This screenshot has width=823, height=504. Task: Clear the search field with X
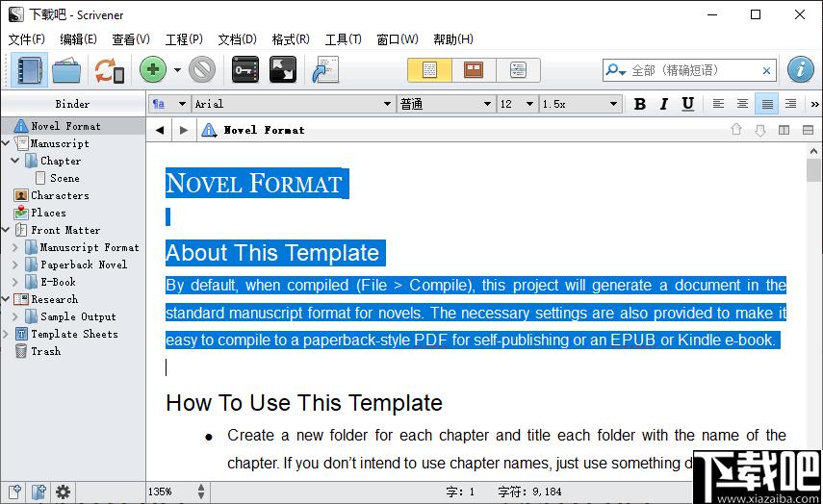pos(766,71)
